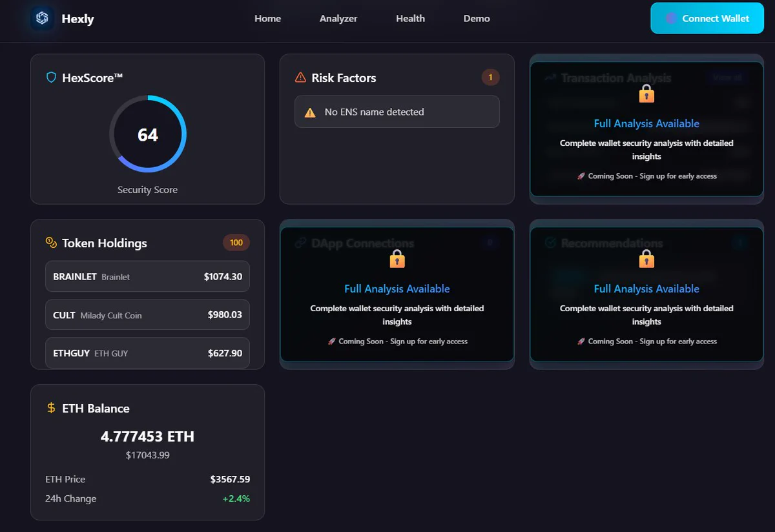
Task: Click the Risk Factors heading
Action: [x=344, y=77]
